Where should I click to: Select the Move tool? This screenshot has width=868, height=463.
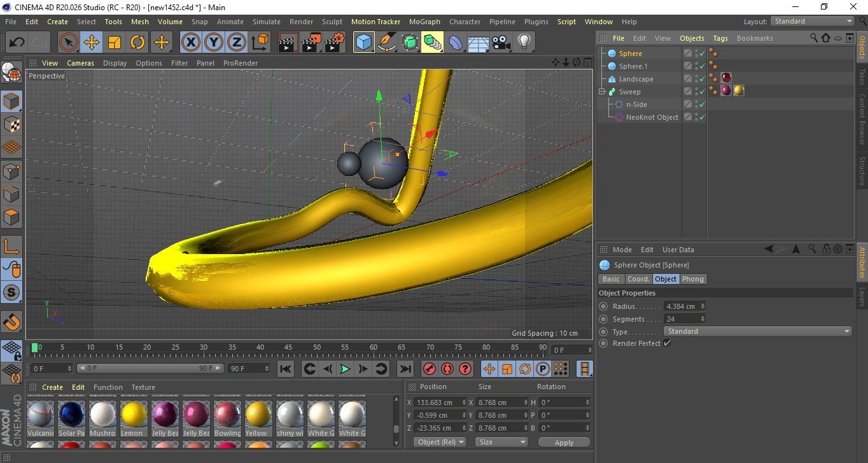tap(91, 43)
